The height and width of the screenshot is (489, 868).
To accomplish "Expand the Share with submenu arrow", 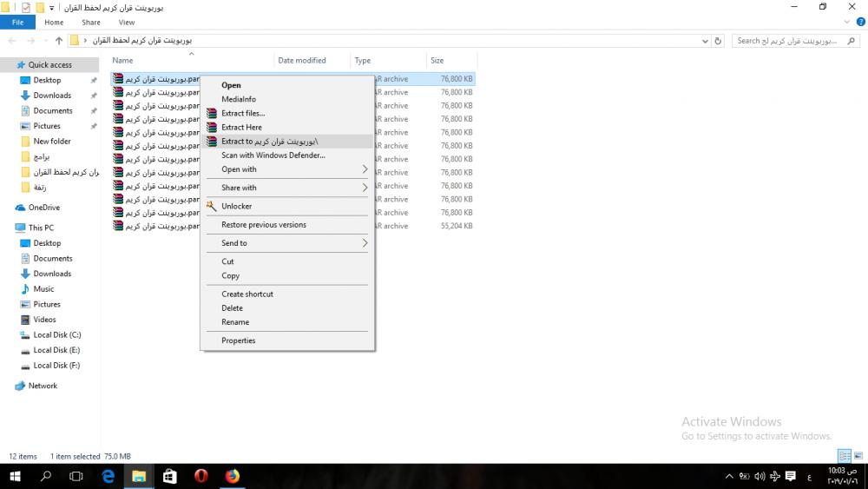I will tap(365, 188).
